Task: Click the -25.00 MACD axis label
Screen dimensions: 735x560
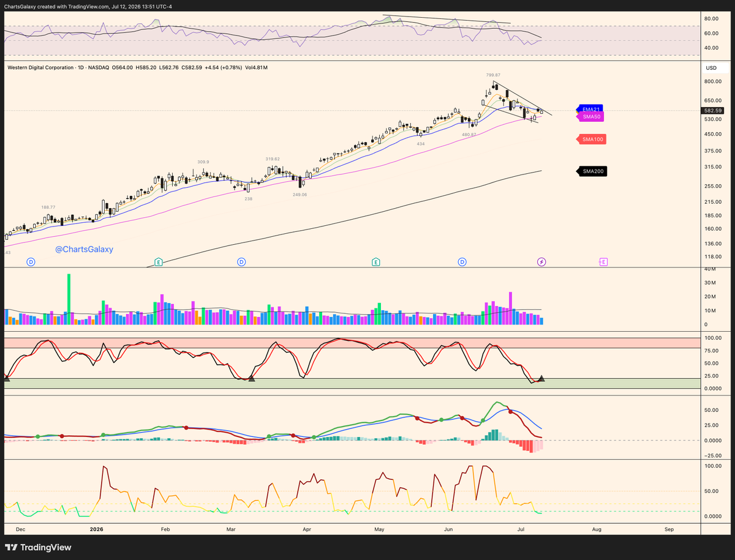Action: pos(712,455)
